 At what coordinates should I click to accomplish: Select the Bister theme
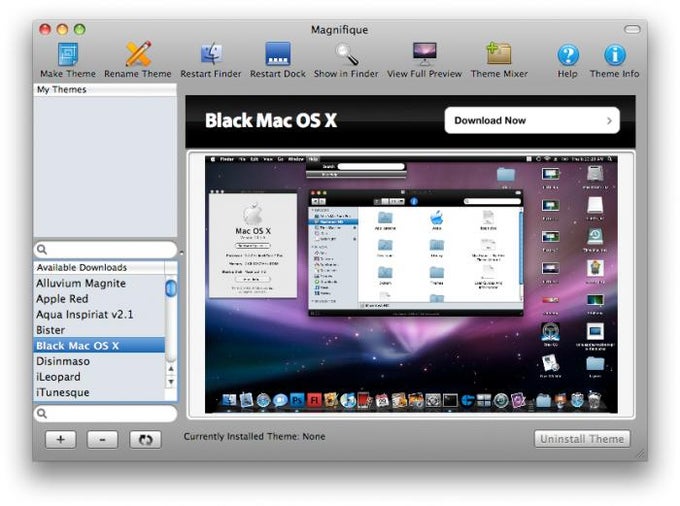coord(99,330)
